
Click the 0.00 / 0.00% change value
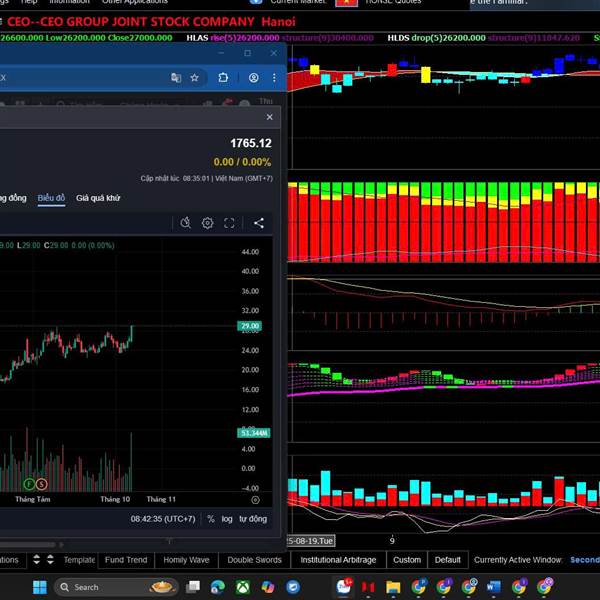[x=242, y=162]
